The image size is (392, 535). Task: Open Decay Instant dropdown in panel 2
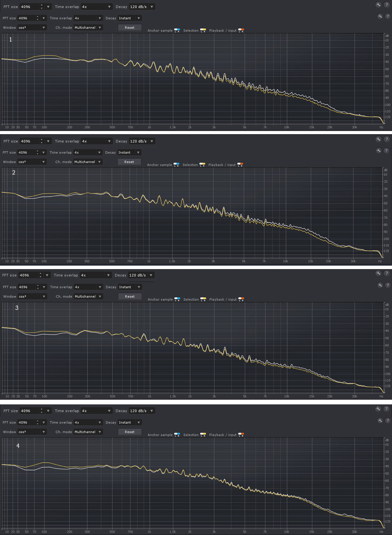click(129, 153)
